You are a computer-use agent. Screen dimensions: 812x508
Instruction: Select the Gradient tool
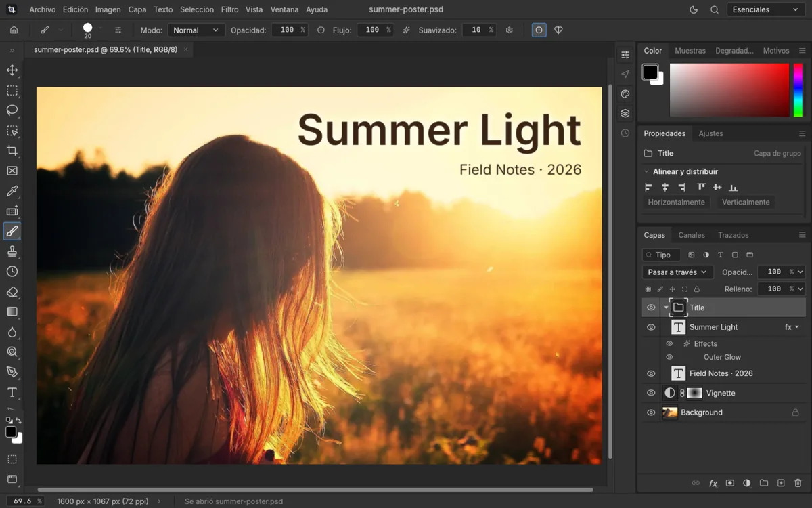[12, 312]
